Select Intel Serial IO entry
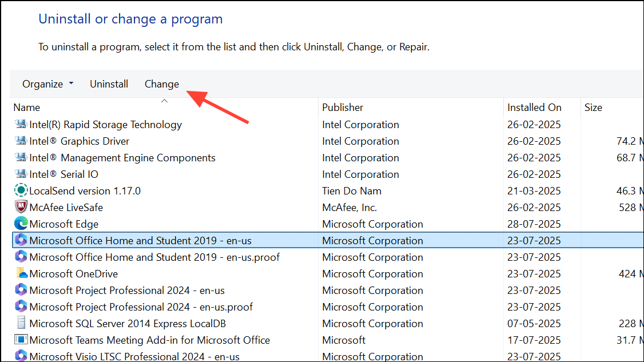Screen dimensions: 644x362 (x=63, y=174)
